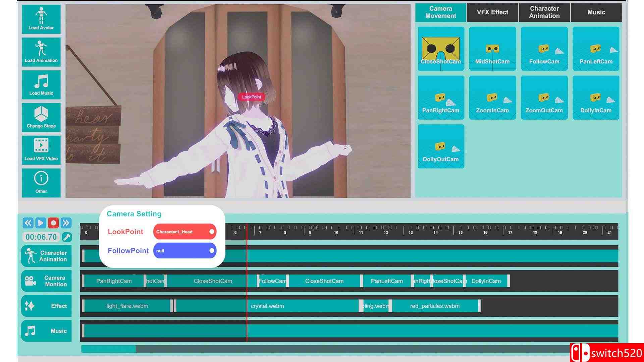
Task: Open the LookPoint Character1_Head selector
Action: tap(184, 232)
